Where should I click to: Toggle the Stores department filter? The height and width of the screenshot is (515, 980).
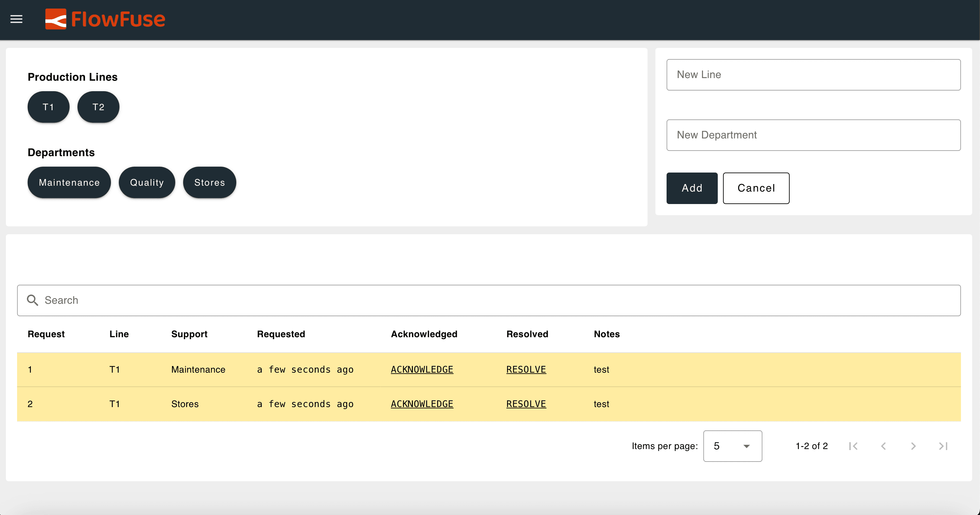209,182
